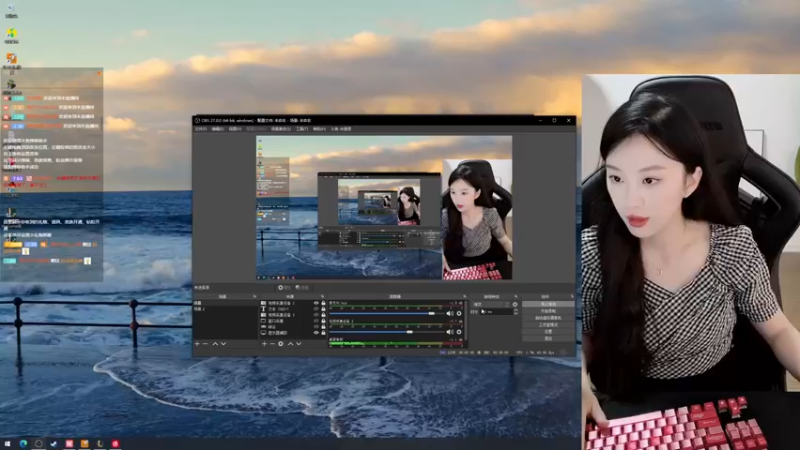Add a new source with the plus icon
This screenshot has height=450, width=800.
coord(264,344)
